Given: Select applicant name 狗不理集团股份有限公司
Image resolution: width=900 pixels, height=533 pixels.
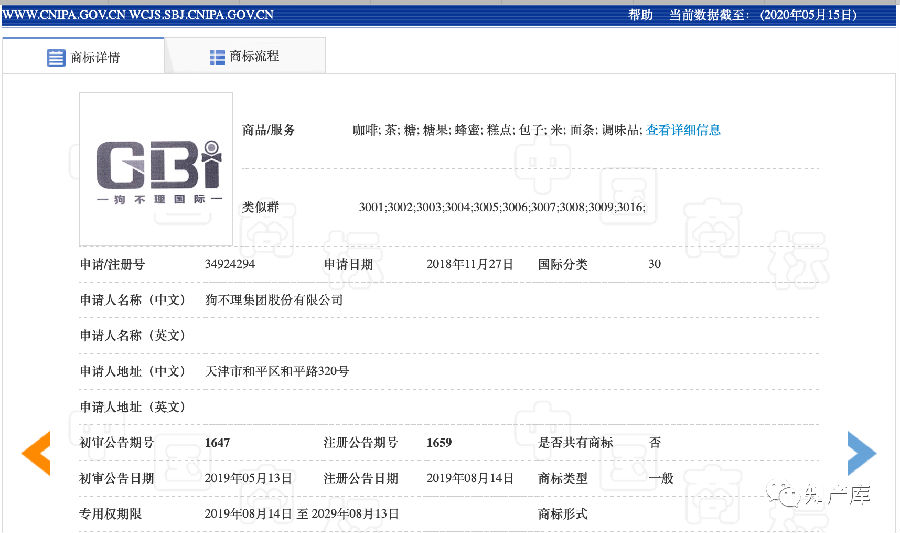Looking at the screenshot, I should tap(274, 299).
